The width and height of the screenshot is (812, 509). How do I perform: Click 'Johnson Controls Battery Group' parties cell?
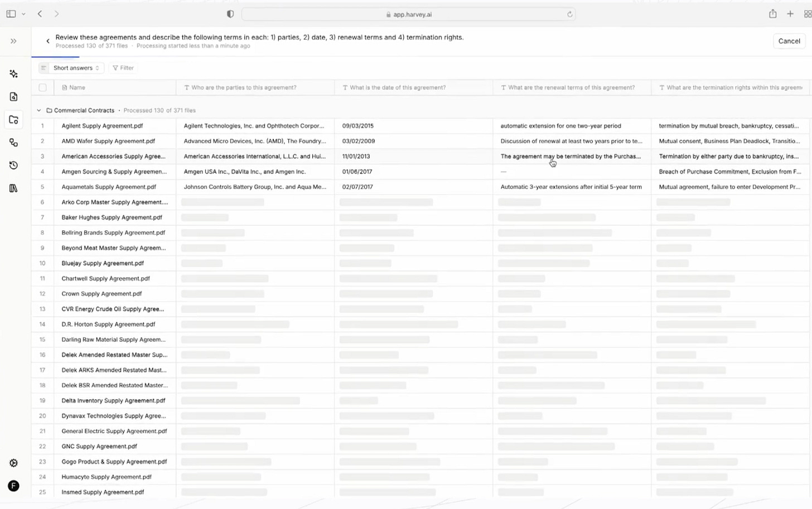pos(255,187)
